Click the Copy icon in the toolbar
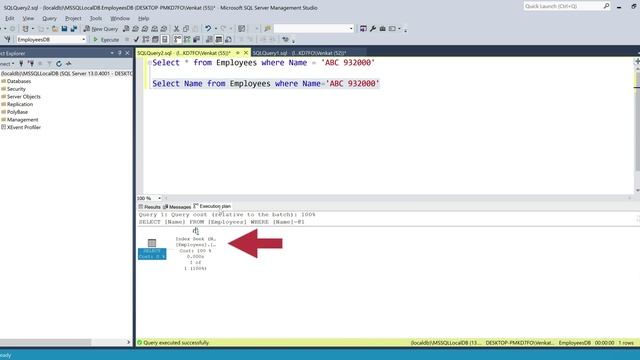 coord(186,29)
